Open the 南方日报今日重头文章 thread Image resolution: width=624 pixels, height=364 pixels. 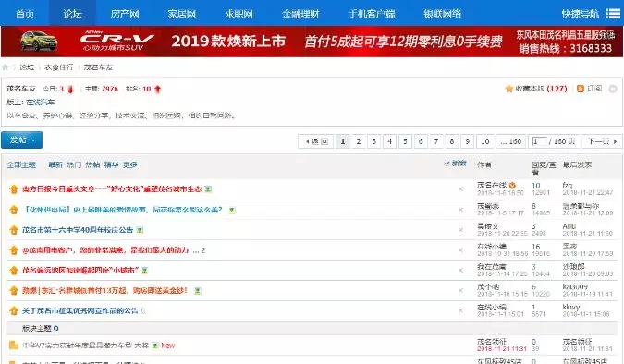click(x=112, y=189)
